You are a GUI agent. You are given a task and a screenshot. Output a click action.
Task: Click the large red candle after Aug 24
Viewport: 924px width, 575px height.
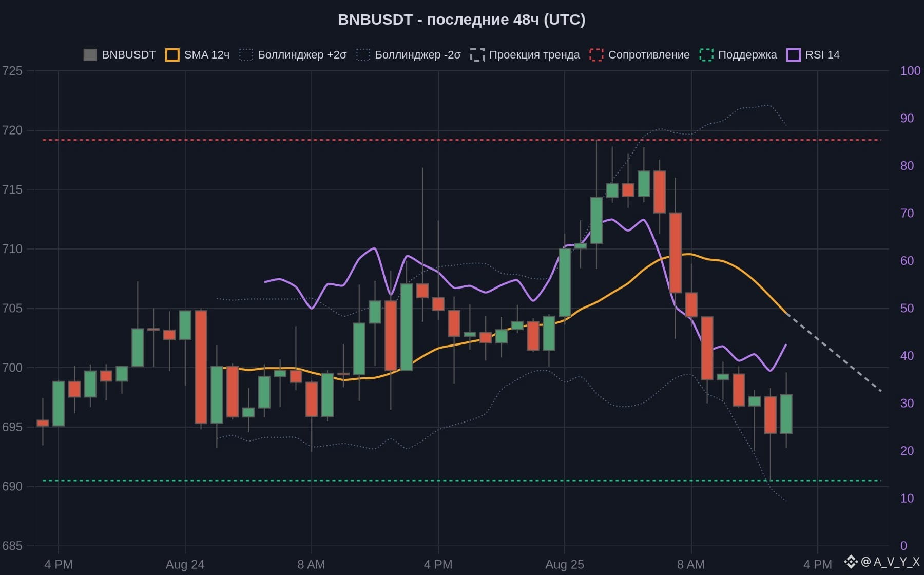(201, 367)
